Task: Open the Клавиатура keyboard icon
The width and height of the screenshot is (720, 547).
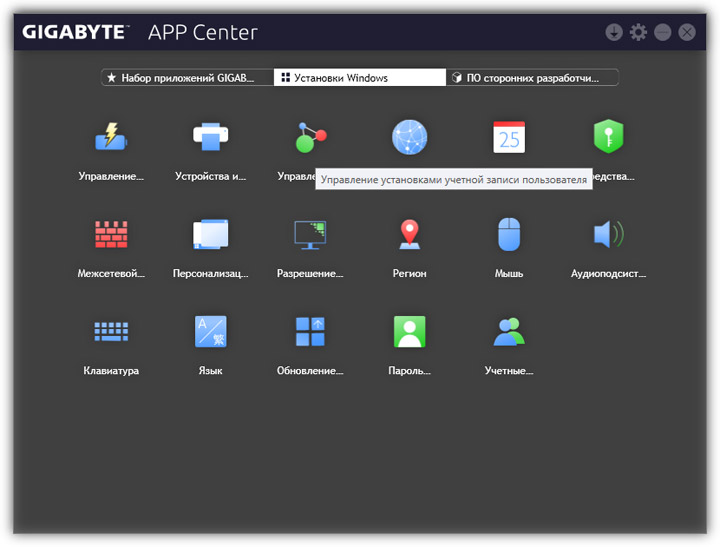Action: 111,331
